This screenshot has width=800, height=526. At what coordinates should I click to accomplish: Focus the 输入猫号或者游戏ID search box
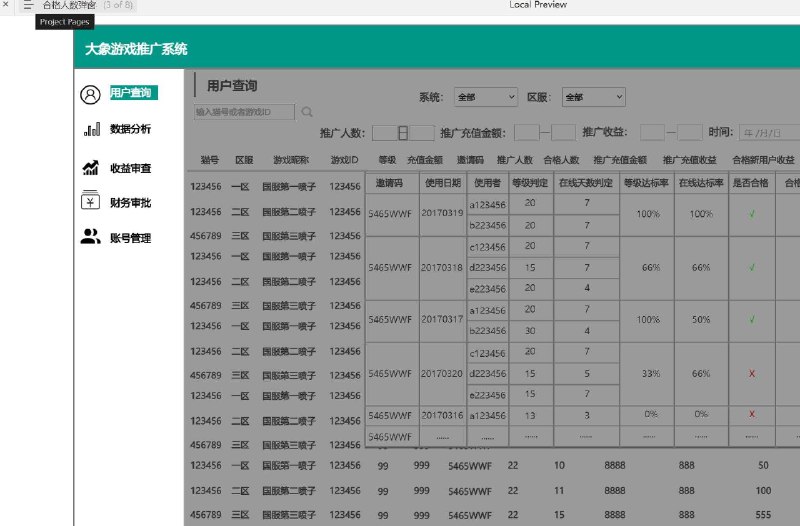244,112
